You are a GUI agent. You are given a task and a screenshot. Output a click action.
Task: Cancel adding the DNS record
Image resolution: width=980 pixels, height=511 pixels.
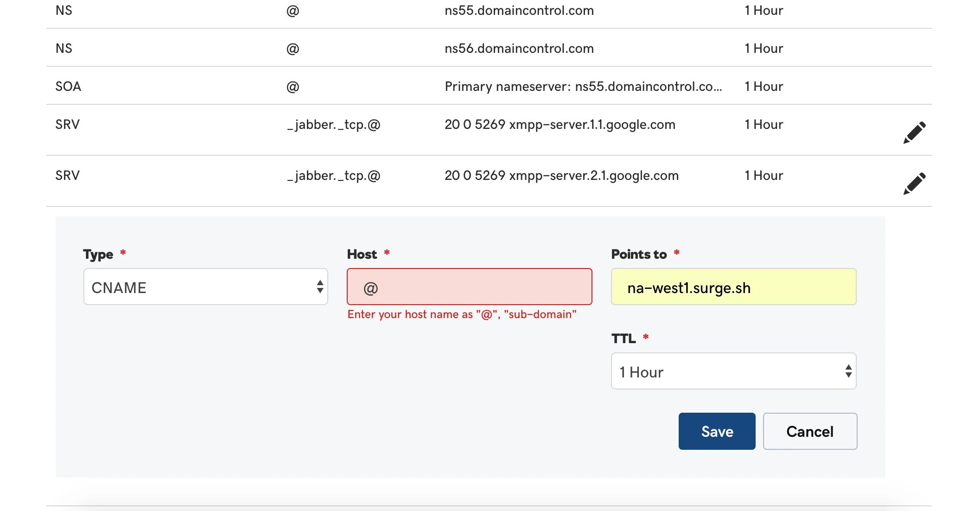[809, 431]
